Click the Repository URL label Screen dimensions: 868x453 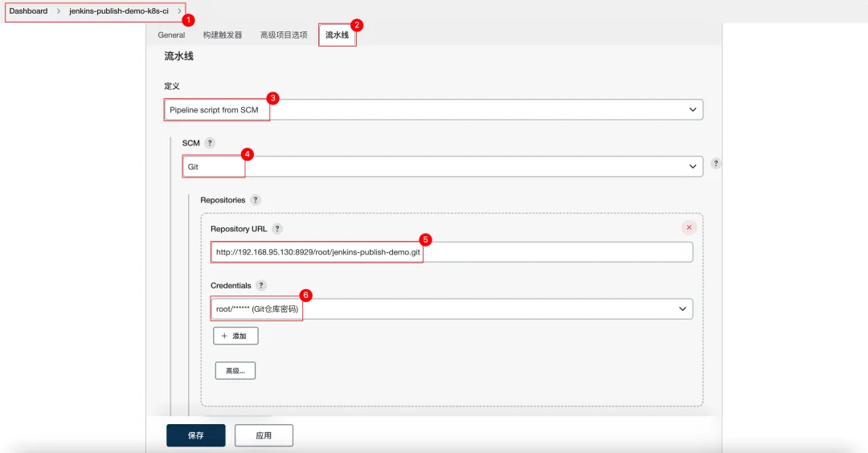[x=239, y=228]
